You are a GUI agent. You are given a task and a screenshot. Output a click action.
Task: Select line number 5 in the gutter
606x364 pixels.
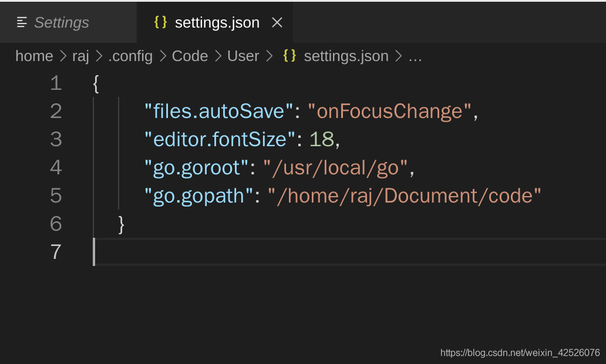(56, 196)
